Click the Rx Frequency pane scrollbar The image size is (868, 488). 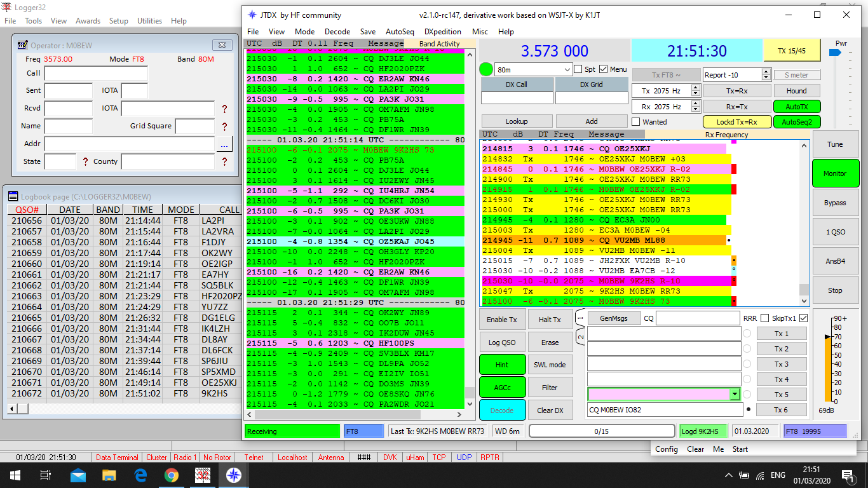tap(804, 223)
